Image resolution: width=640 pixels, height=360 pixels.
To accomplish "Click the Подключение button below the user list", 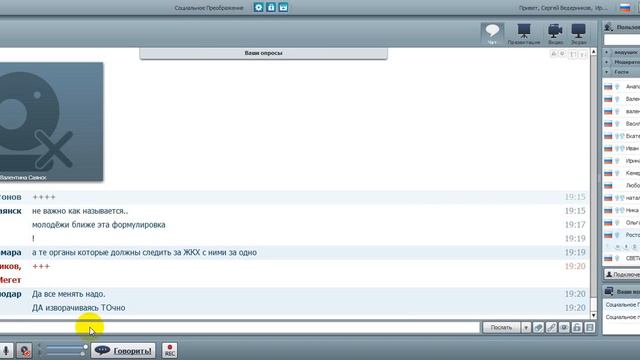I will pos(622,274).
